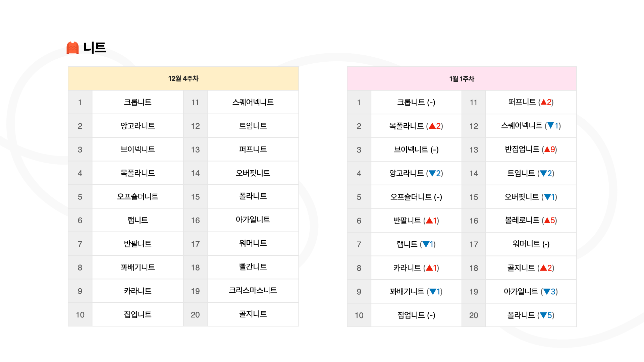Image resolution: width=644 pixels, height=362 pixels.
Task: Click the 빨간니트 cell
Action: [253, 267]
